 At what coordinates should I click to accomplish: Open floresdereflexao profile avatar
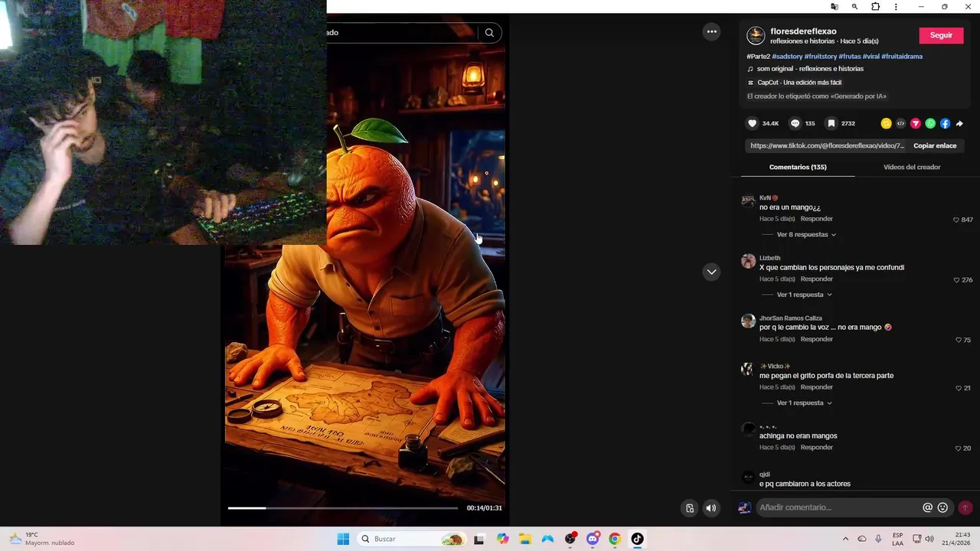click(x=756, y=35)
